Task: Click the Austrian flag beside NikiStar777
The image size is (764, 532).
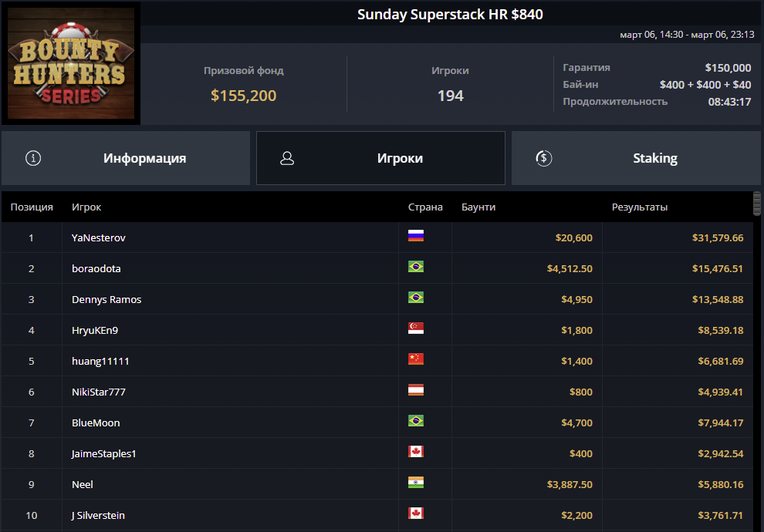Action: (x=416, y=390)
